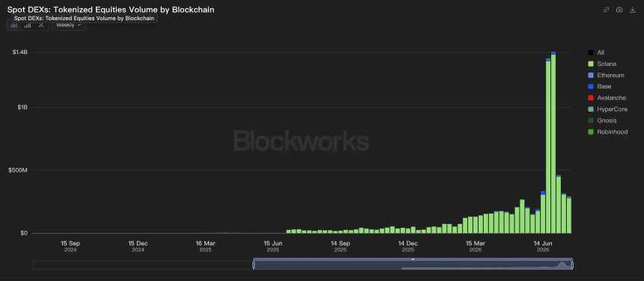The height and width of the screenshot is (281, 644).
Task: Hide the Base series in legend
Action: [600, 86]
